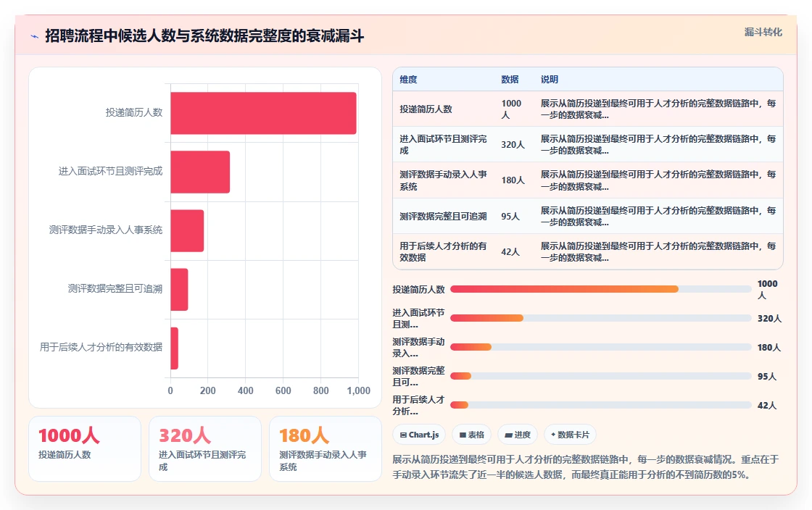Select the Chart.js tag chip
This screenshot has height=510, width=812.
coord(419,435)
